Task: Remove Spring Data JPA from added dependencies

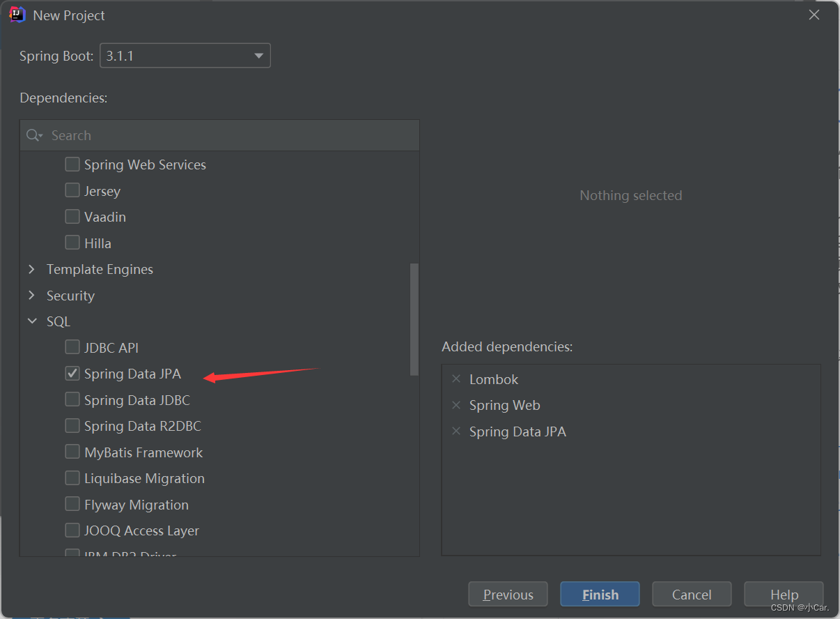Action: click(x=456, y=431)
